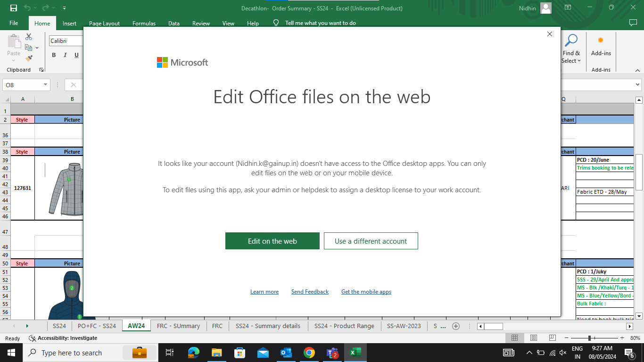The height and width of the screenshot is (362, 644).
Task: Open Excel from the Windows taskbar
Action: pos(355,353)
